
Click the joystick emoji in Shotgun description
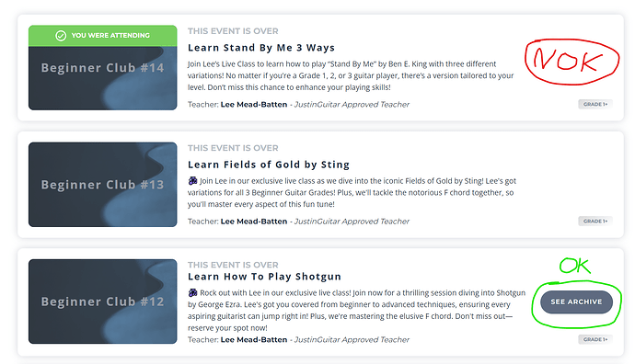tap(192, 292)
